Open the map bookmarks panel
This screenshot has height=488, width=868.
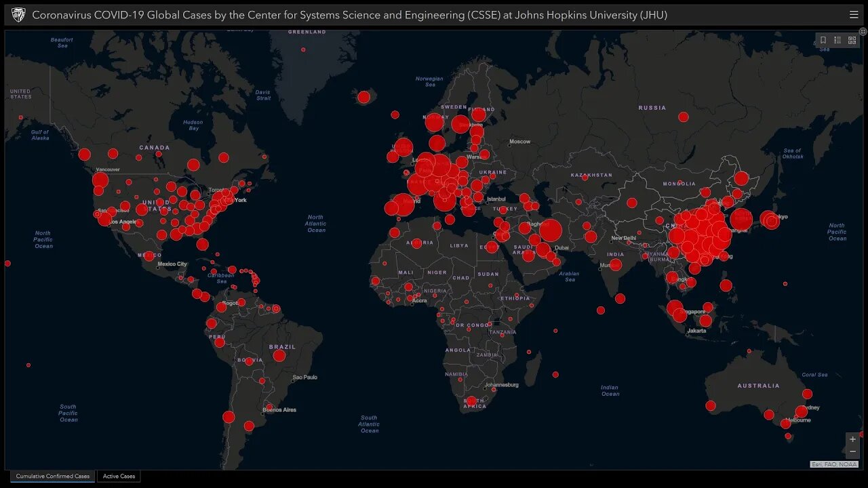[x=823, y=41]
